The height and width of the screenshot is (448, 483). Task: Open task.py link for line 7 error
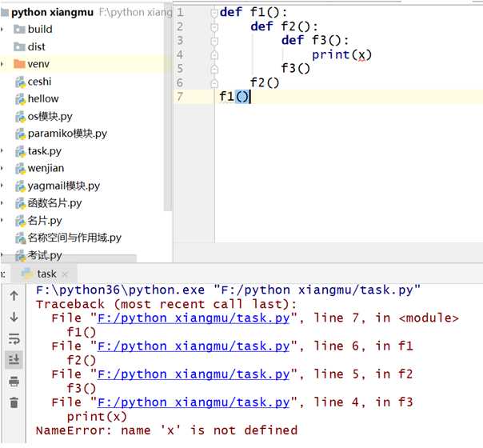click(194, 318)
